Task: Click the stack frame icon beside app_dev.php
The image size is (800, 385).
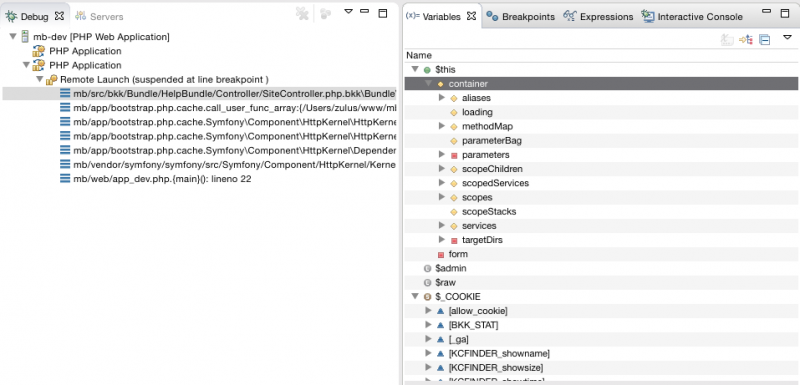Action: 65,179
